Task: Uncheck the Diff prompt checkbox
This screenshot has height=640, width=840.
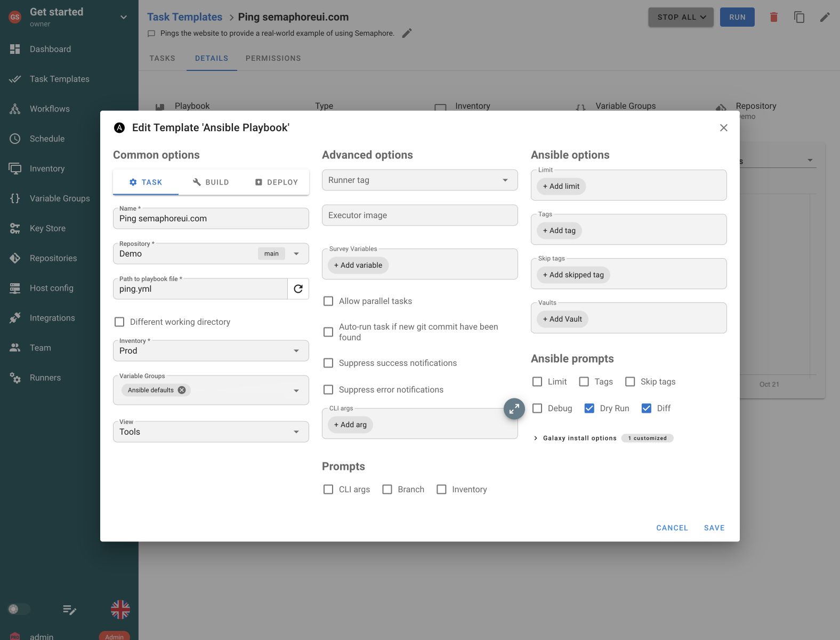Action: click(x=646, y=408)
